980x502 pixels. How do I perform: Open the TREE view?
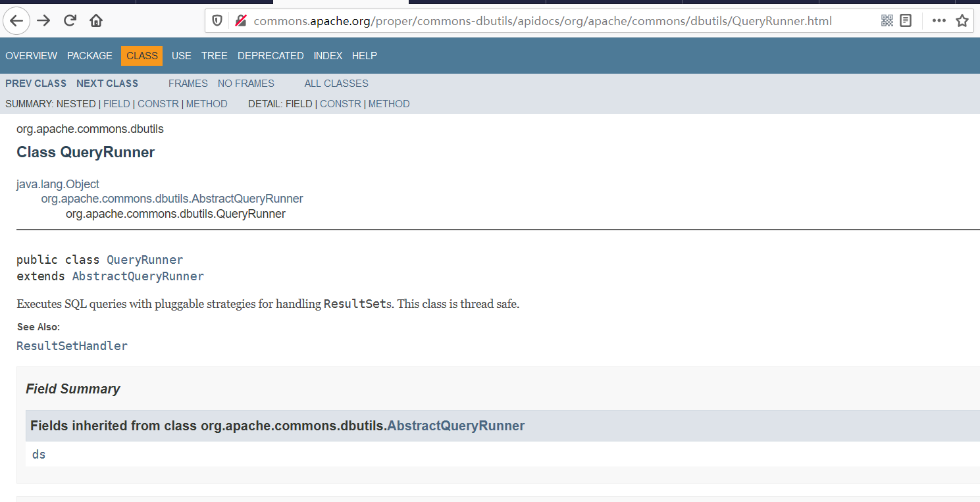(214, 55)
